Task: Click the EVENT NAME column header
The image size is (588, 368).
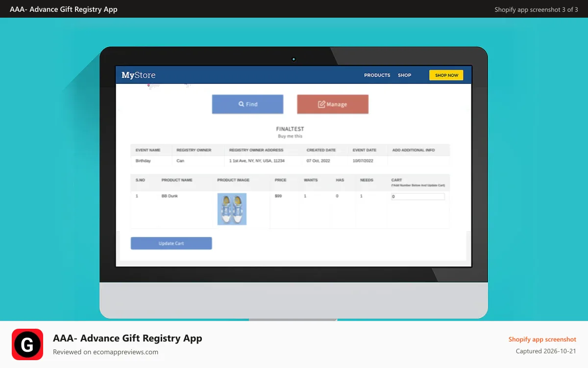Action: coord(148,150)
